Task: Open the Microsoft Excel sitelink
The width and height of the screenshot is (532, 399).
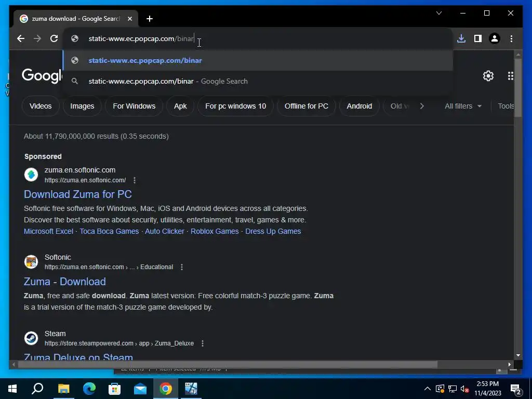Action: (48, 231)
